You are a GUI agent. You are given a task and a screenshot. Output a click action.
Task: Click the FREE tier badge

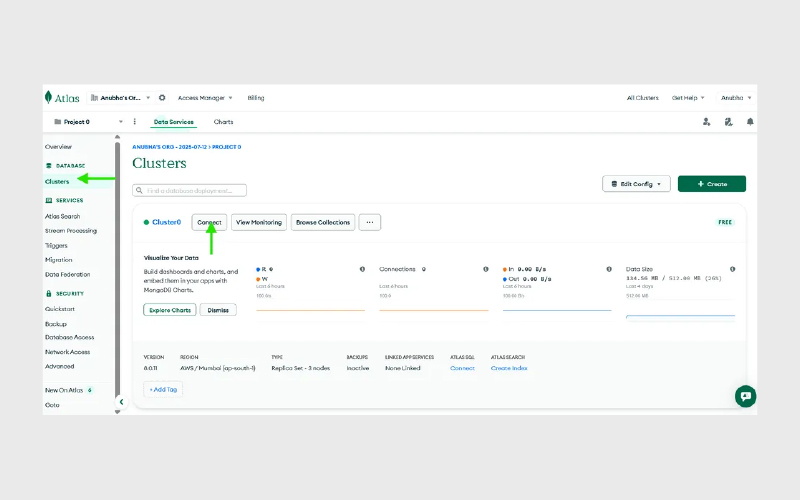point(725,222)
